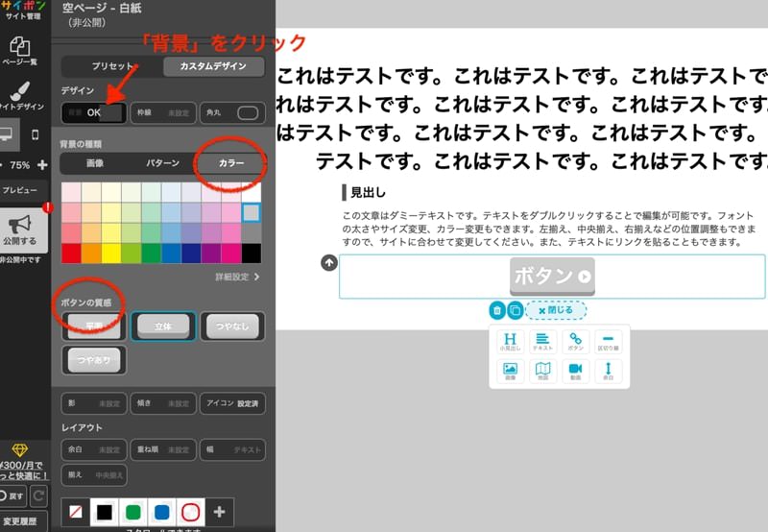This screenshot has width=768, height=532.
Task: Select the 画像 background type tab
Action: (x=94, y=163)
